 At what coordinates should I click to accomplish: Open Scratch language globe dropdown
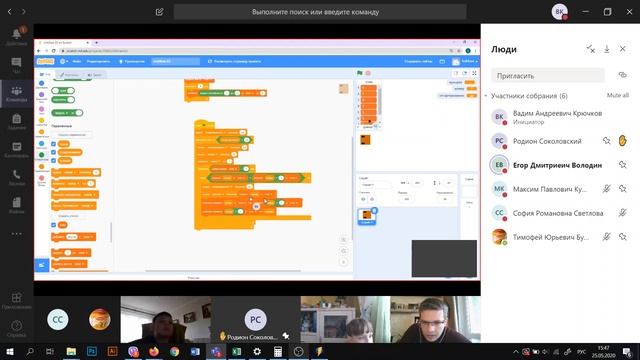[x=64, y=61]
